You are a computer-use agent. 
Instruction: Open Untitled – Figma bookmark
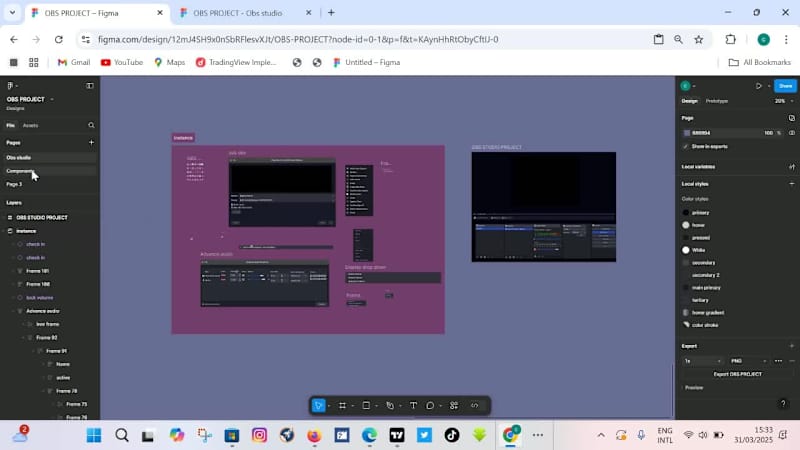coord(366,62)
